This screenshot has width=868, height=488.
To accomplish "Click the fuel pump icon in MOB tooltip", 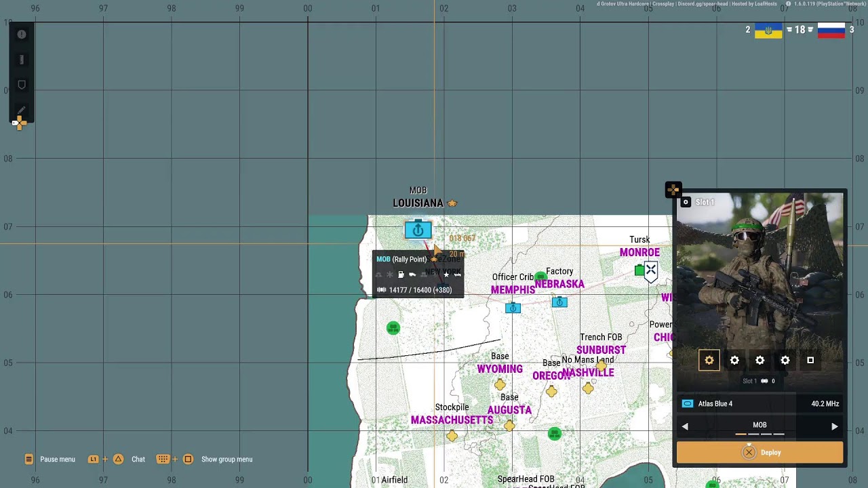I will 401,274.
